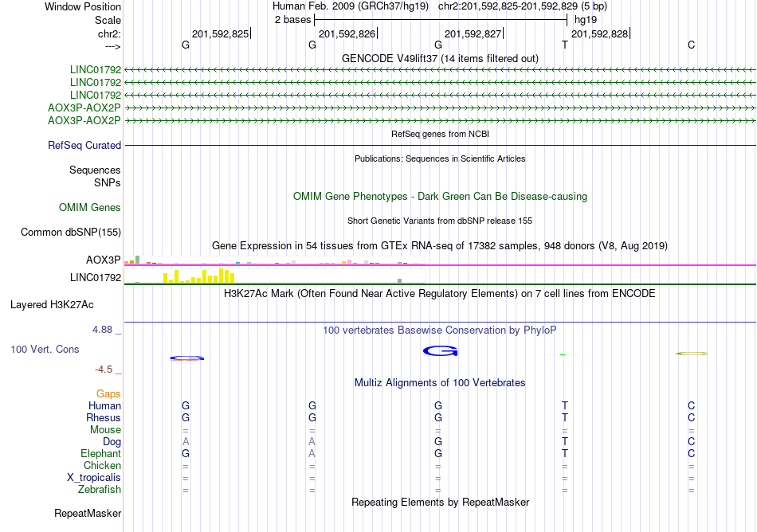Click the second AOX3P-AOX2P transcript label
757x532 pixels.
pos(84,120)
